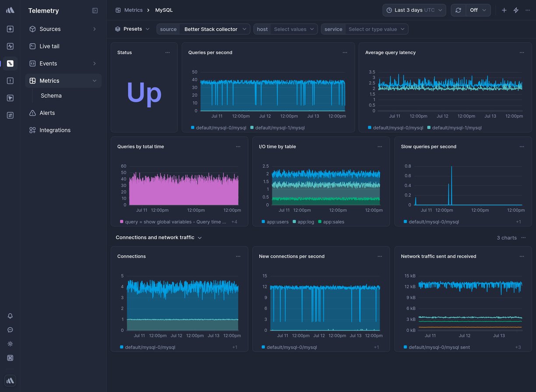
Task: Toggle default/mysql-1/mysql series in Queries per second
Action: (277, 128)
